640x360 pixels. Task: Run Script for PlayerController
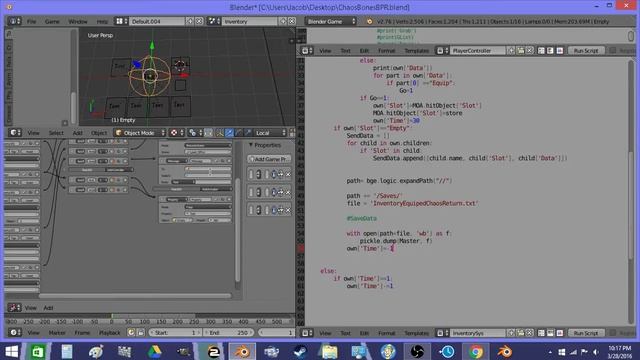586,51
